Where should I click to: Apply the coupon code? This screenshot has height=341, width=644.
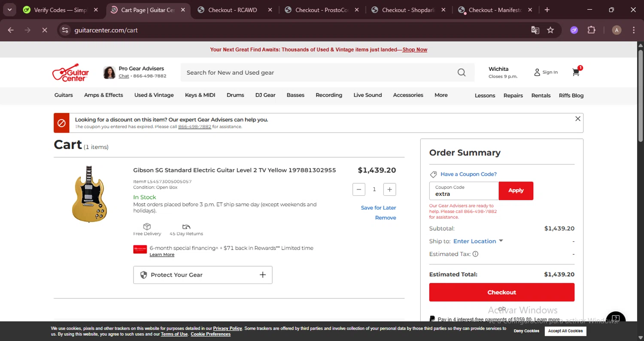[x=516, y=191]
